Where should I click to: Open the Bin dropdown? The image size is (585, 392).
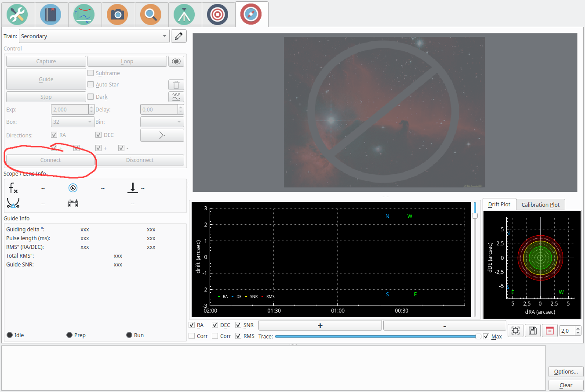(x=162, y=122)
